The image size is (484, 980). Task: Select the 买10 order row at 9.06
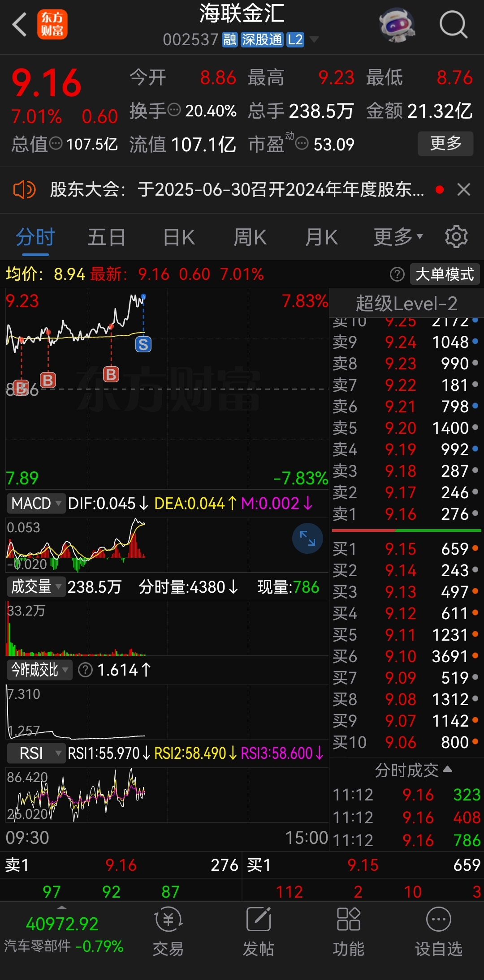click(x=406, y=742)
